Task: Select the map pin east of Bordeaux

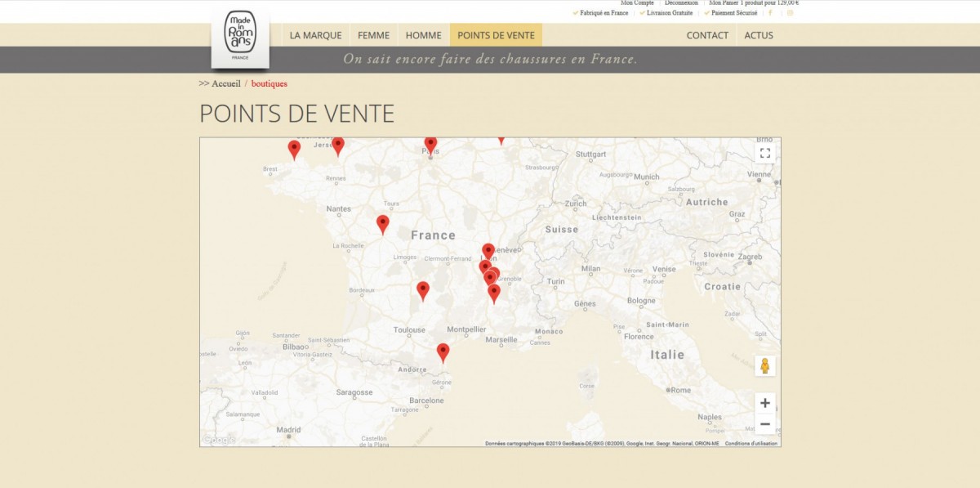Action: pos(423,291)
